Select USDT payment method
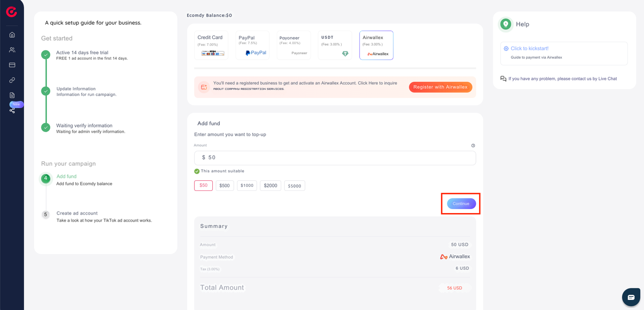 (335, 45)
